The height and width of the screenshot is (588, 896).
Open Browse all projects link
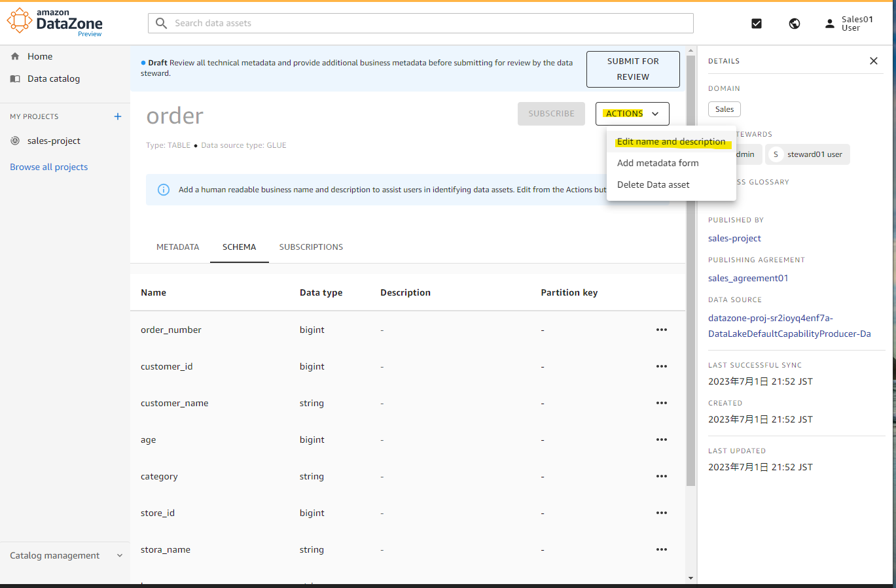pyautogui.click(x=49, y=167)
